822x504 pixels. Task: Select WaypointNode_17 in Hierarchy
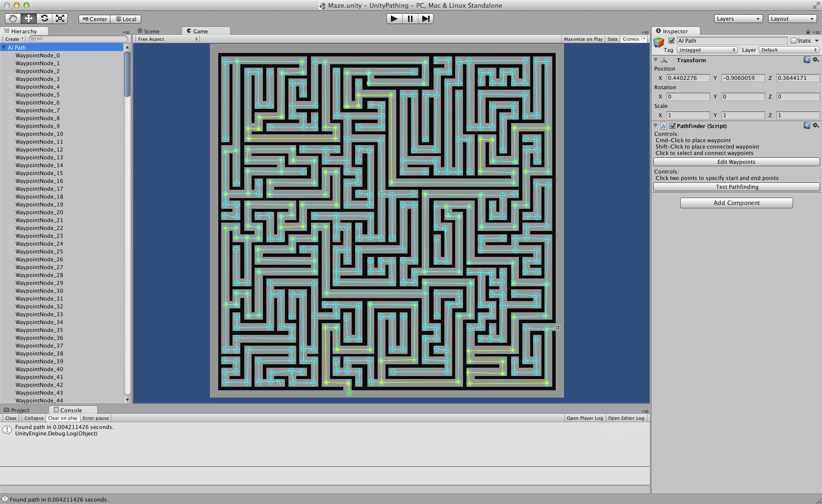39,189
